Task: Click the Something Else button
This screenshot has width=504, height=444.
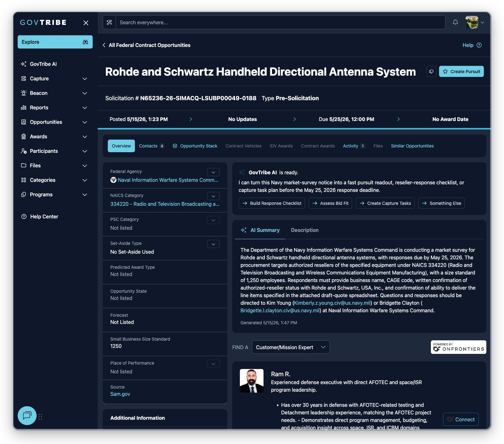Action: click(441, 203)
